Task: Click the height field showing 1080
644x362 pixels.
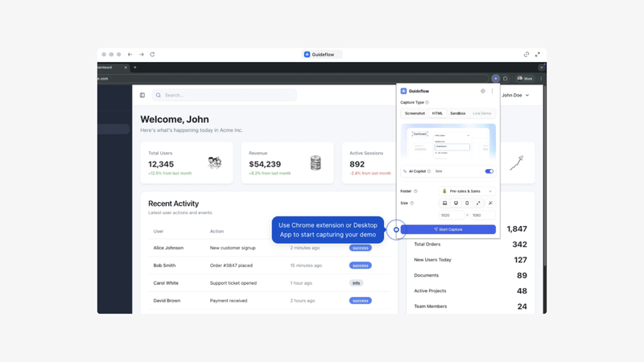Action: (x=483, y=215)
